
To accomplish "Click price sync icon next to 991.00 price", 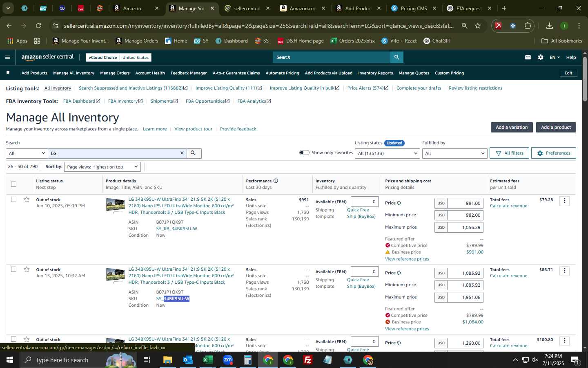I will (399, 203).
